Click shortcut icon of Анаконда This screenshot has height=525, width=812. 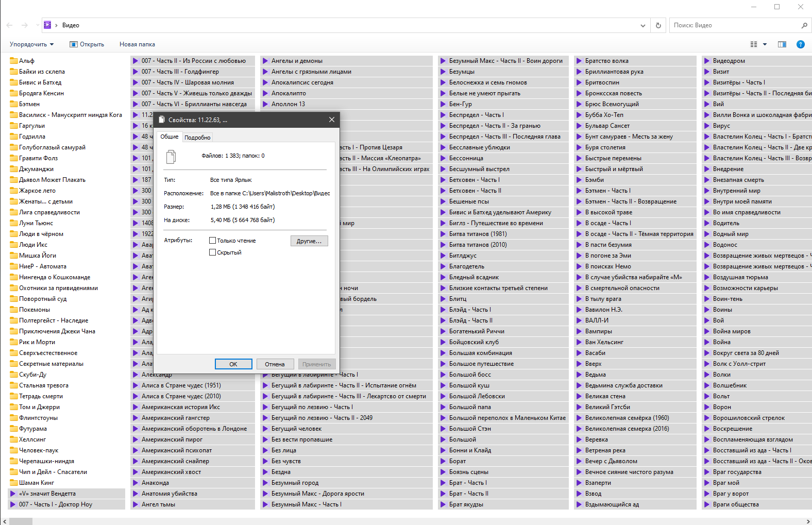coord(136,483)
